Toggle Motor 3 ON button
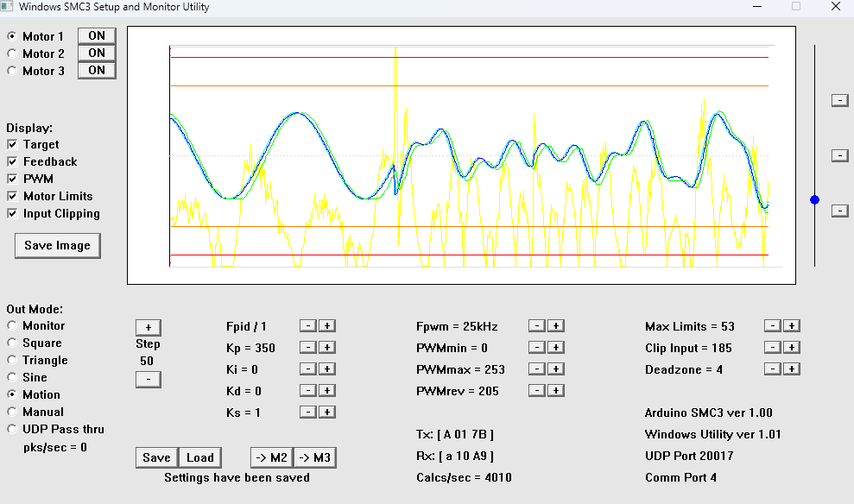This screenshot has height=504, width=854. [x=97, y=71]
